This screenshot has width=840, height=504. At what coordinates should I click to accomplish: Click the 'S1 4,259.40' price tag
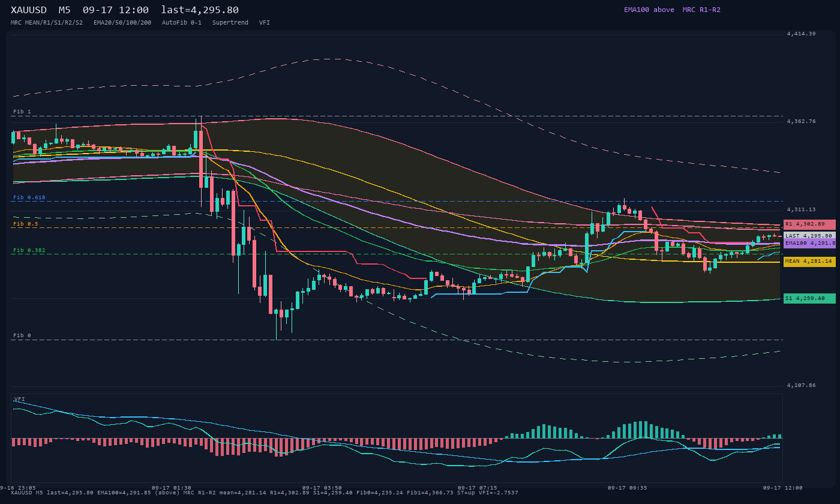(809, 298)
